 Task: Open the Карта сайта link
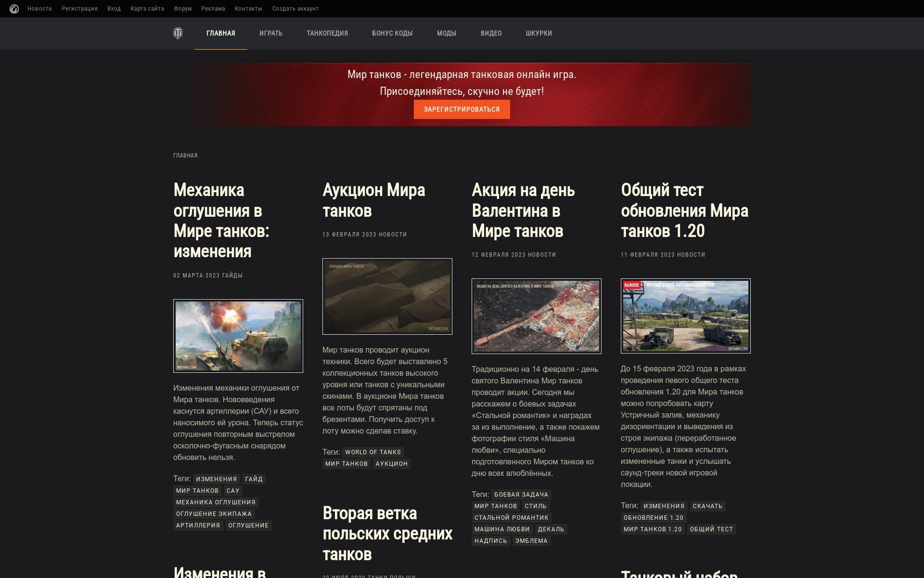[147, 9]
